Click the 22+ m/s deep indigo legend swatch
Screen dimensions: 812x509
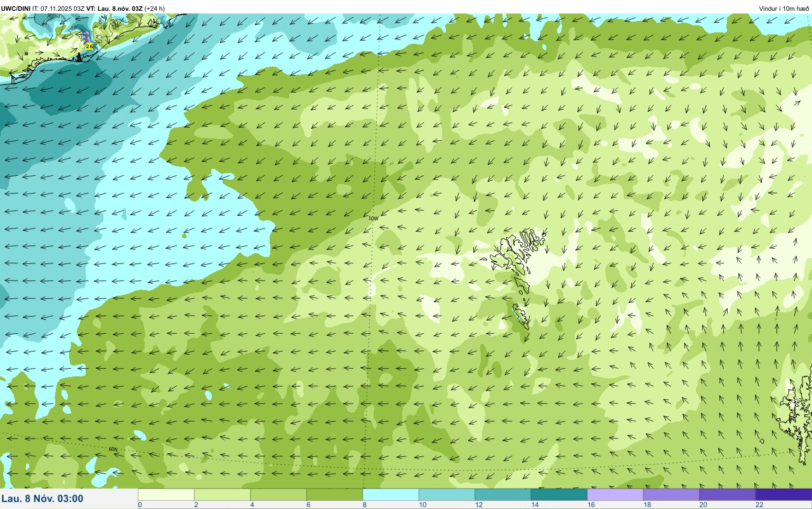pyautogui.click(x=783, y=494)
